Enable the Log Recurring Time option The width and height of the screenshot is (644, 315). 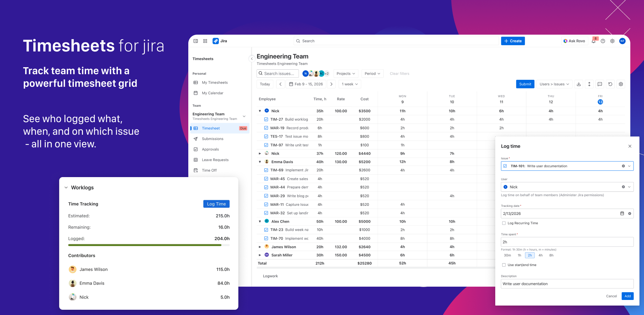click(504, 223)
